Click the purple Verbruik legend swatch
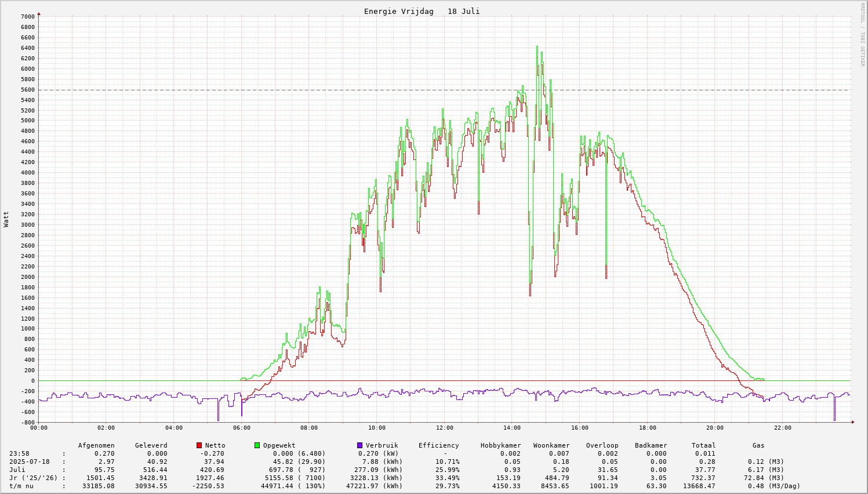868x494 pixels. (x=360, y=445)
